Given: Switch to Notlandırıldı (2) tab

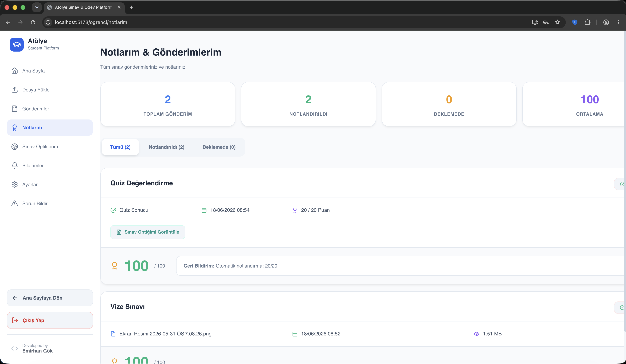Looking at the screenshot, I should (x=166, y=147).
